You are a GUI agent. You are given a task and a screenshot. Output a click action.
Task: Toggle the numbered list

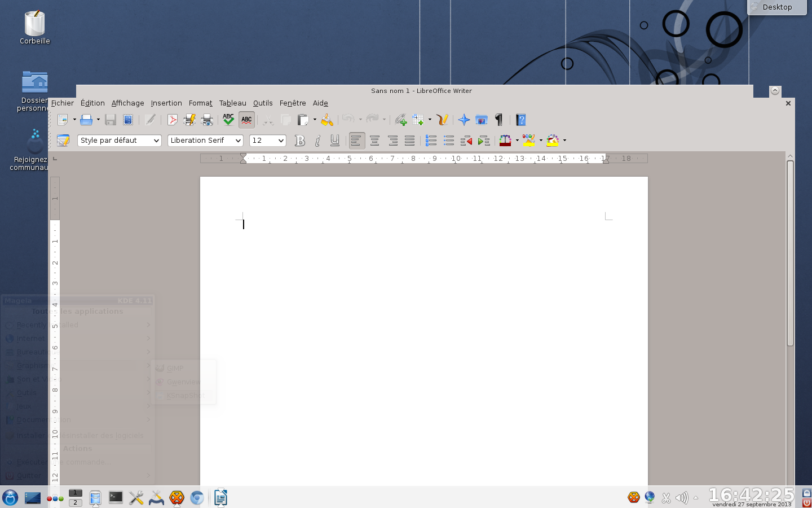pos(431,141)
